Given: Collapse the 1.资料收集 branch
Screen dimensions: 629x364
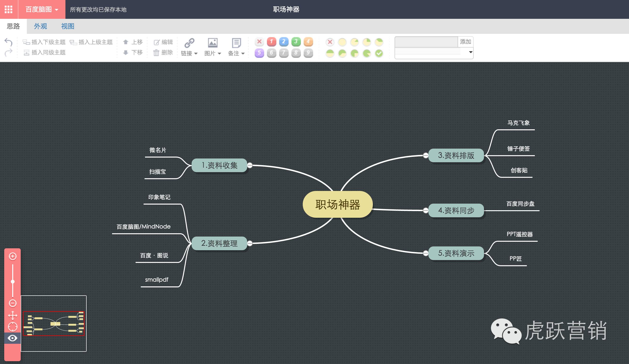Looking at the screenshot, I should point(250,165).
